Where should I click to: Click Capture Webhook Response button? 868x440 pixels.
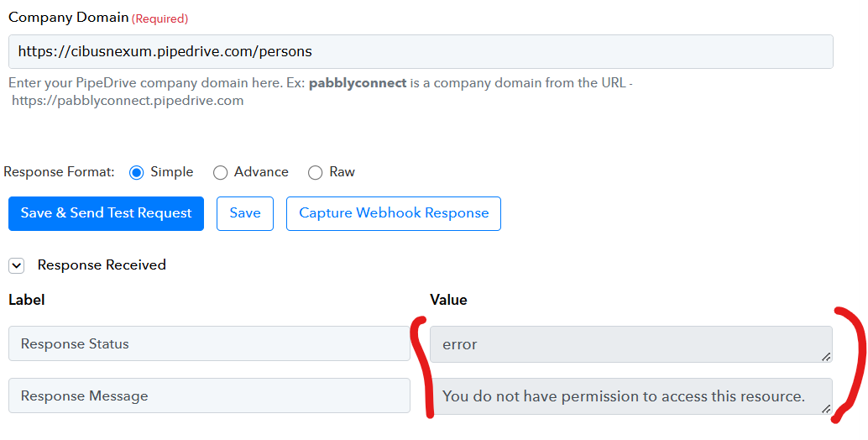pos(394,213)
